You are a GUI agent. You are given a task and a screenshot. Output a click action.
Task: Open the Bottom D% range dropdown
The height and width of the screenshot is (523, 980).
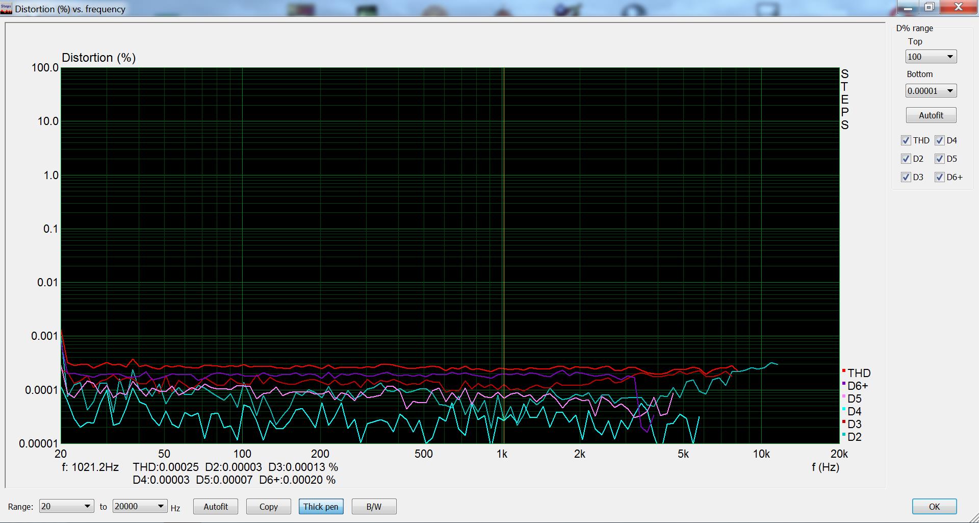pyautogui.click(x=931, y=91)
